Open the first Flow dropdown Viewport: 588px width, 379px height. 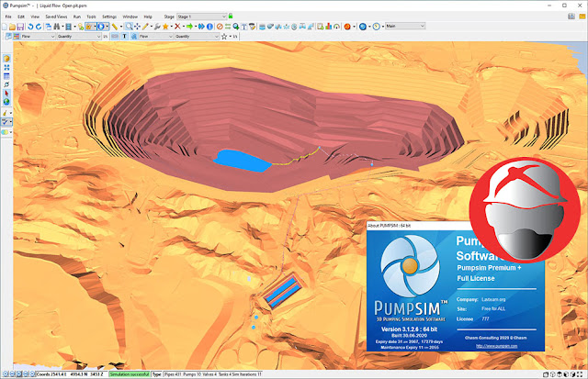(38, 37)
